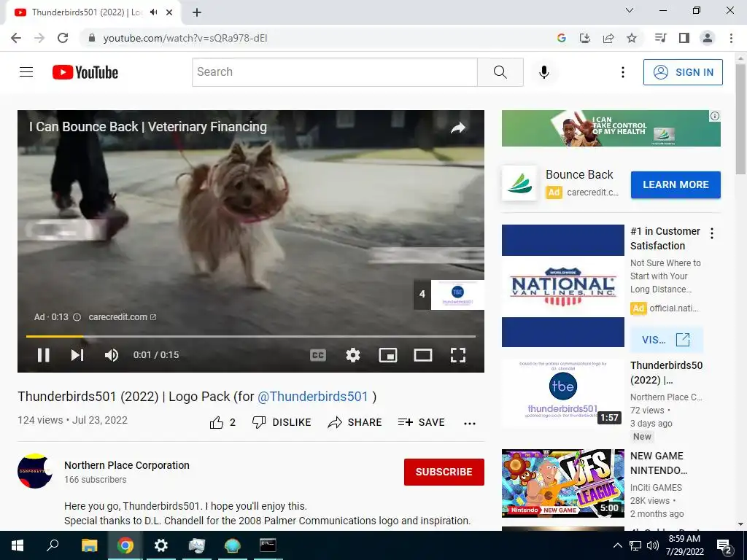
Task: Click 'NEW GAME NINTENDO...' video title
Action: click(659, 463)
